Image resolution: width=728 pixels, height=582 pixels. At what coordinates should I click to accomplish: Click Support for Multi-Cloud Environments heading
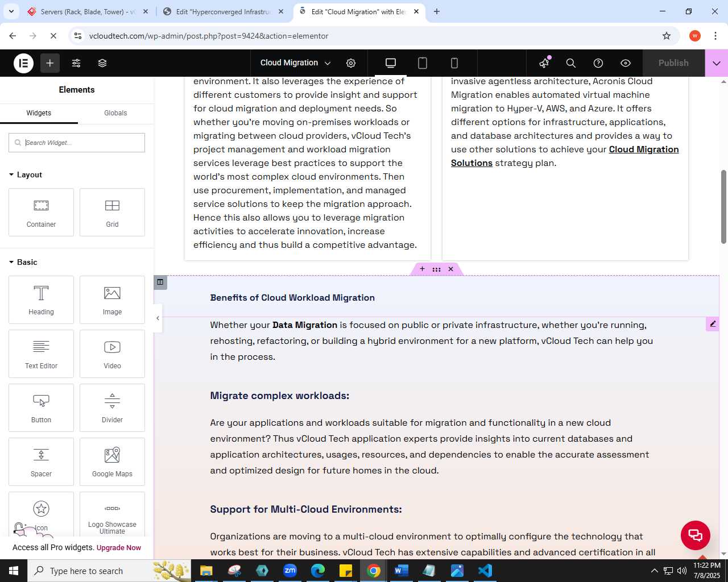tap(306, 509)
